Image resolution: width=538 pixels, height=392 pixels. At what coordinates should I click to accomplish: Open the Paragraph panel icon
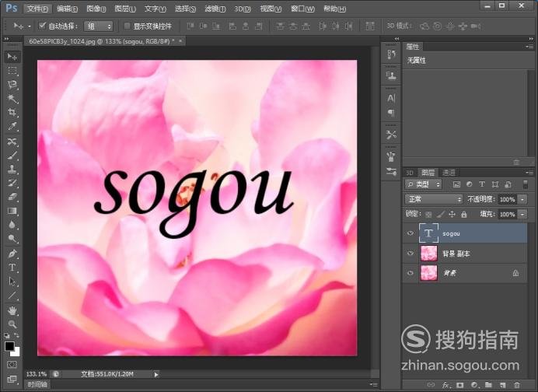(x=391, y=113)
